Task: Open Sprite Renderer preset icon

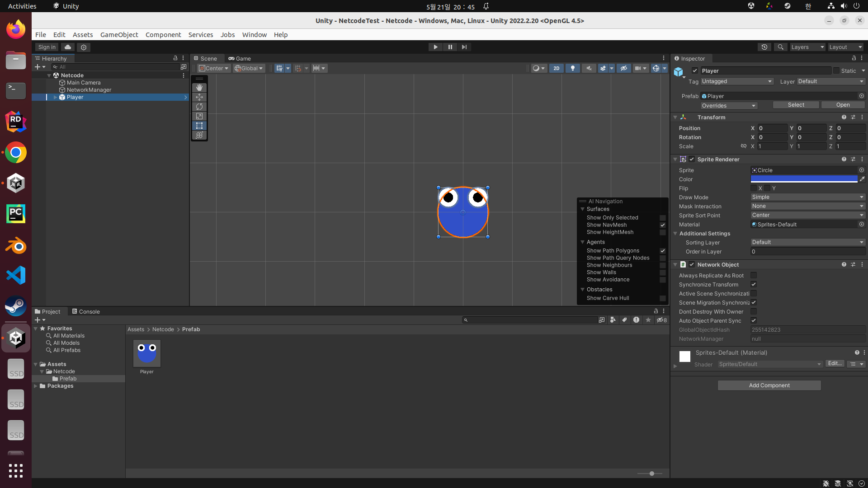Action: point(853,159)
